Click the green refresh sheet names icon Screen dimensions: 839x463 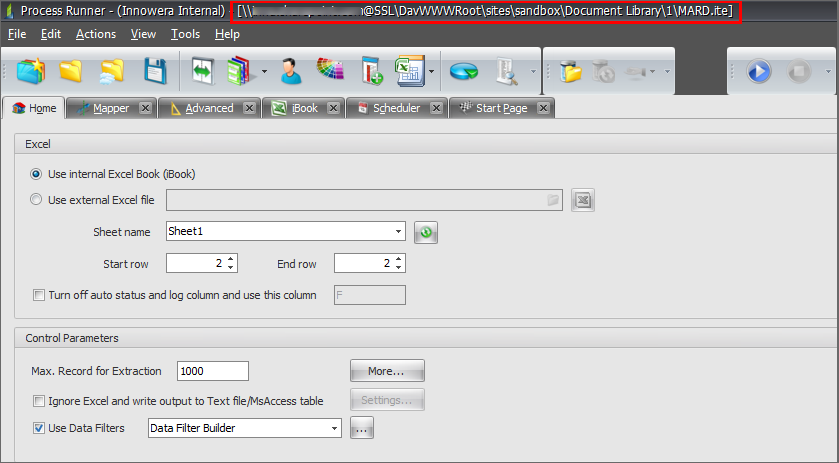tap(426, 232)
